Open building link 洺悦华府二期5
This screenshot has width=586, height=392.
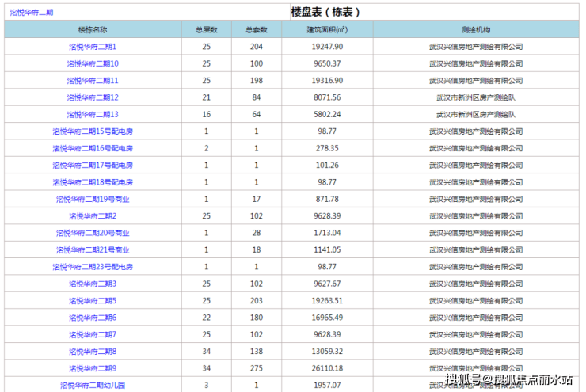pyautogui.click(x=93, y=301)
